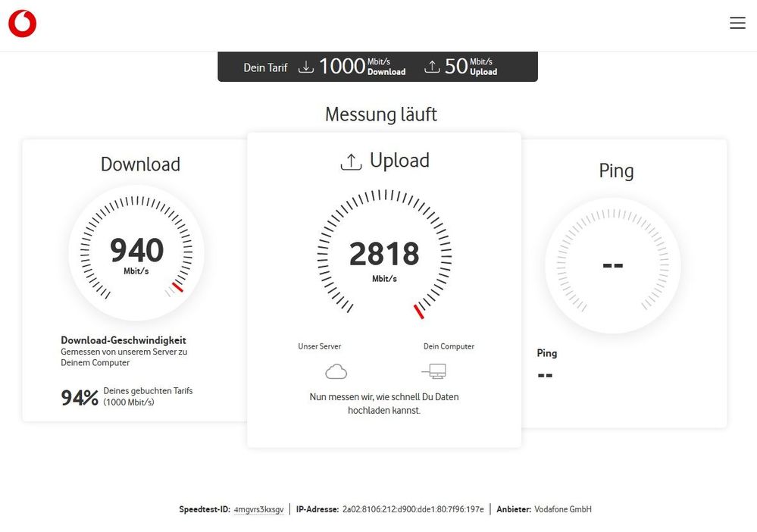757x532 pixels.
Task: Select the upload arrow icon in tariff bar
Action: [433, 66]
